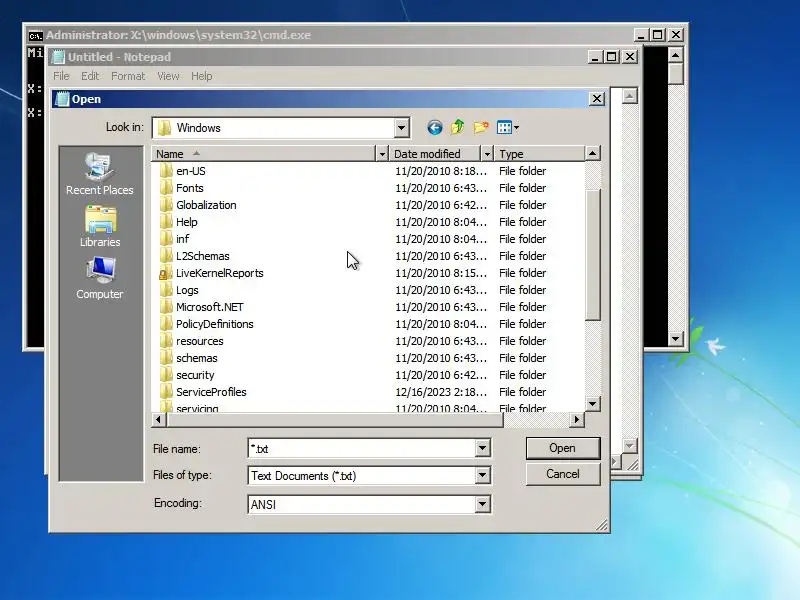Image resolution: width=800 pixels, height=600 pixels.
Task: Select the Globalization folder icon
Action: (165, 205)
